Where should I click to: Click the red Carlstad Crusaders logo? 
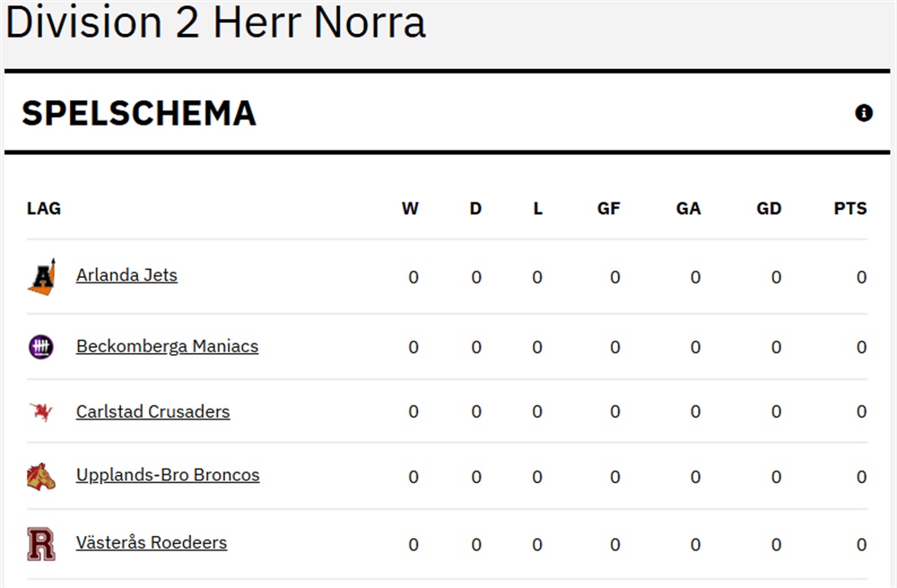coord(41,411)
